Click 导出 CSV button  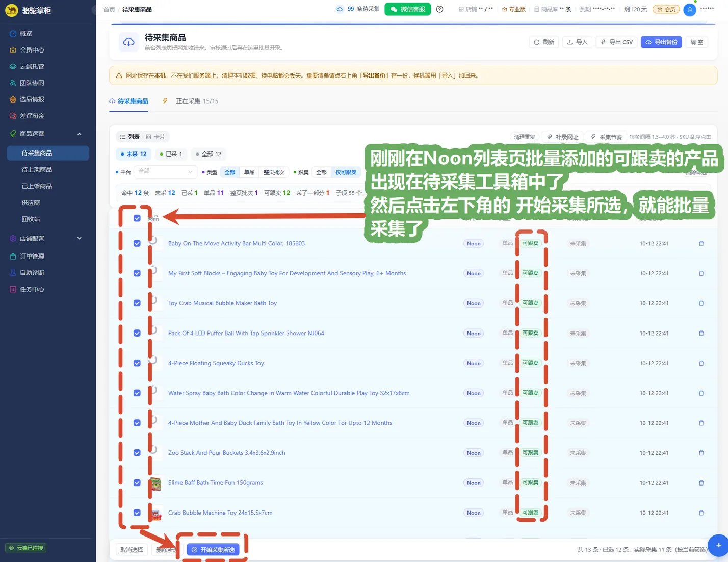click(x=616, y=42)
